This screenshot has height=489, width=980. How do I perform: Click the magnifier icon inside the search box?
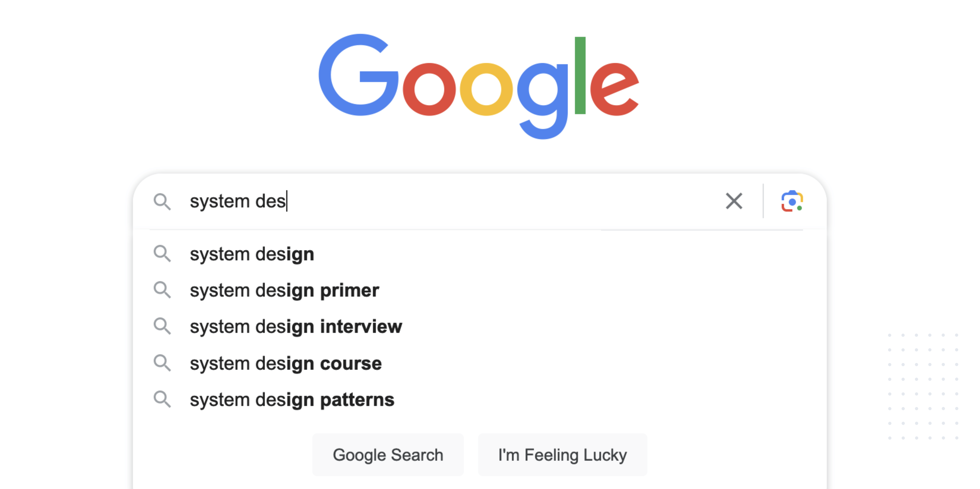(x=162, y=201)
